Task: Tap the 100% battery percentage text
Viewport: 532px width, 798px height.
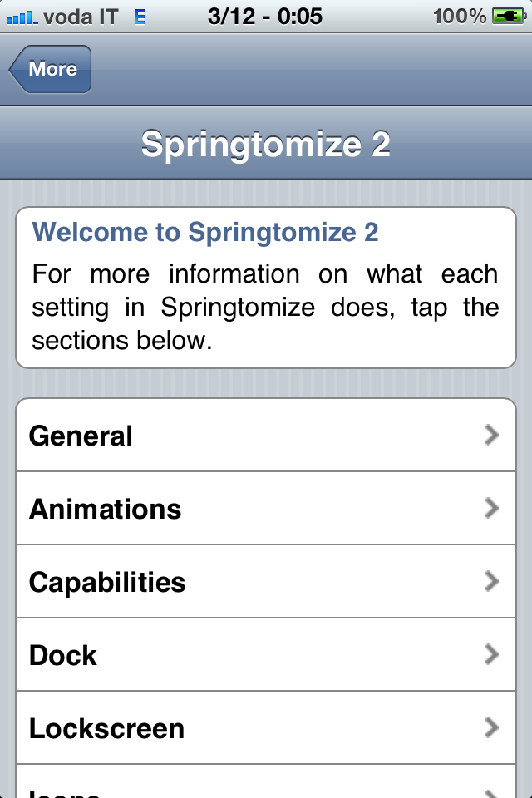Action: click(x=460, y=16)
